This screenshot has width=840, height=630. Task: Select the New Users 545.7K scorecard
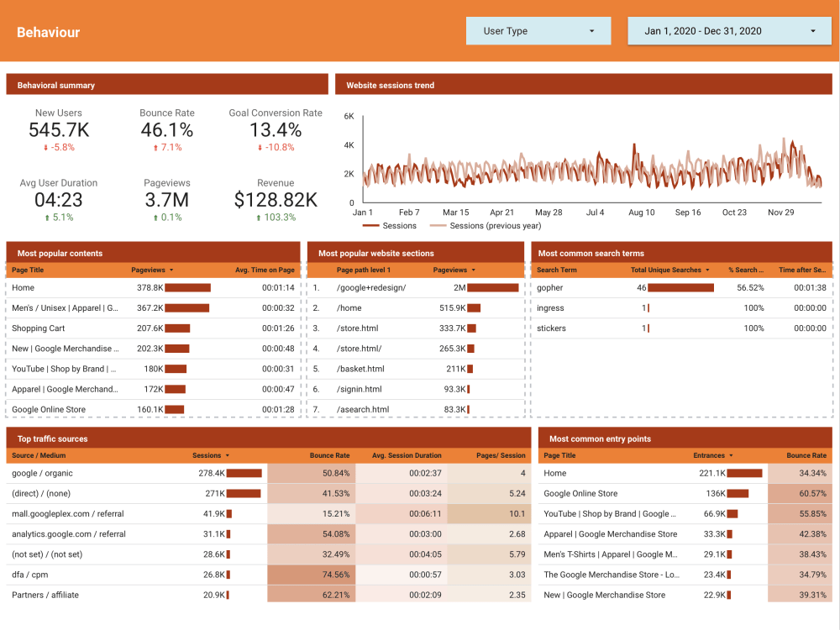click(59, 130)
